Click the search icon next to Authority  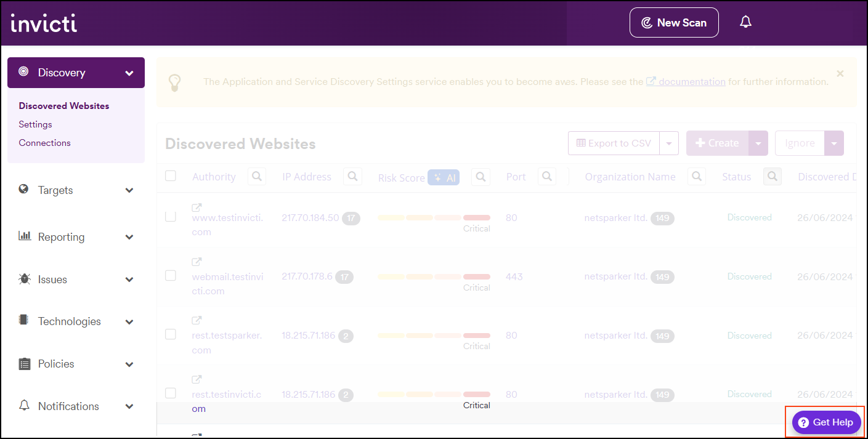[257, 177]
